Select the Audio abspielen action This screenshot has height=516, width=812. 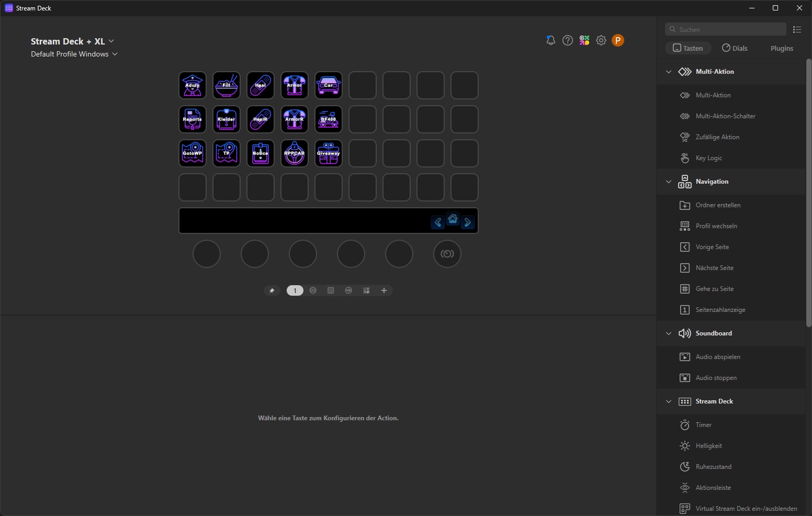click(717, 357)
